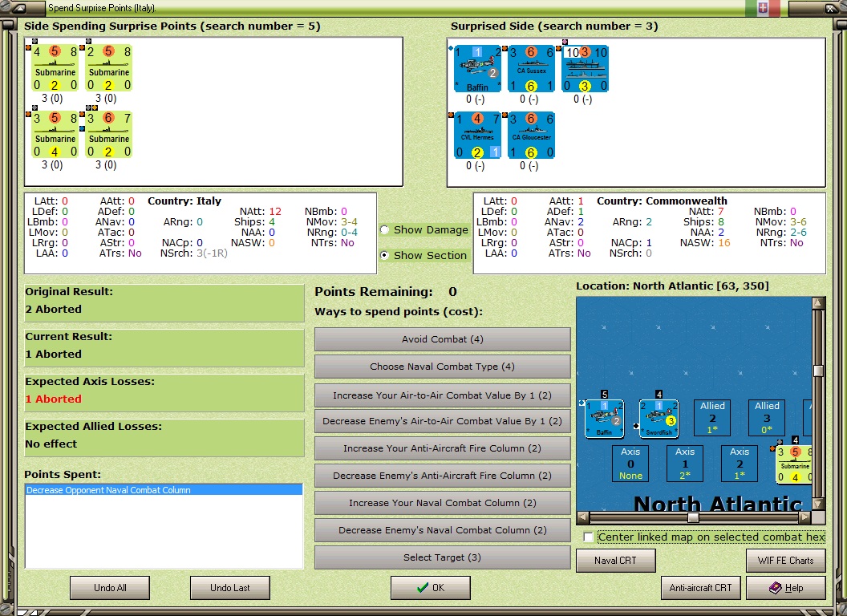Click map vertical scrollbar down arrow

pos(818,505)
